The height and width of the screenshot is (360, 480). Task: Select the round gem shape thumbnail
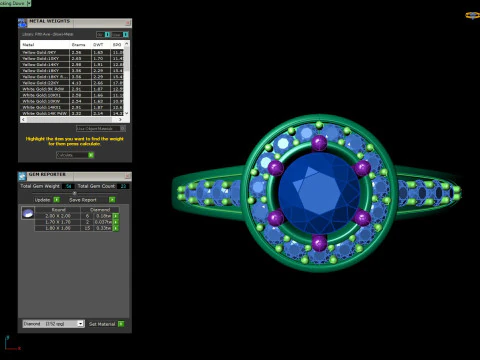pyautogui.click(x=28, y=213)
